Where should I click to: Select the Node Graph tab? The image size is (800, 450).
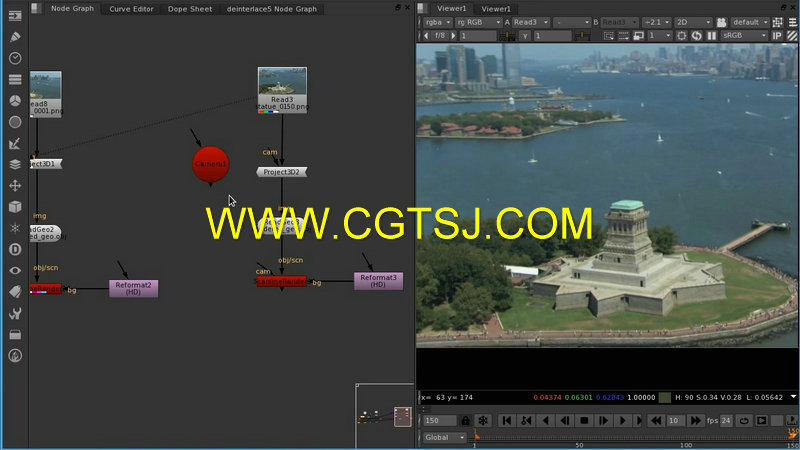click(x=72, y=9)
